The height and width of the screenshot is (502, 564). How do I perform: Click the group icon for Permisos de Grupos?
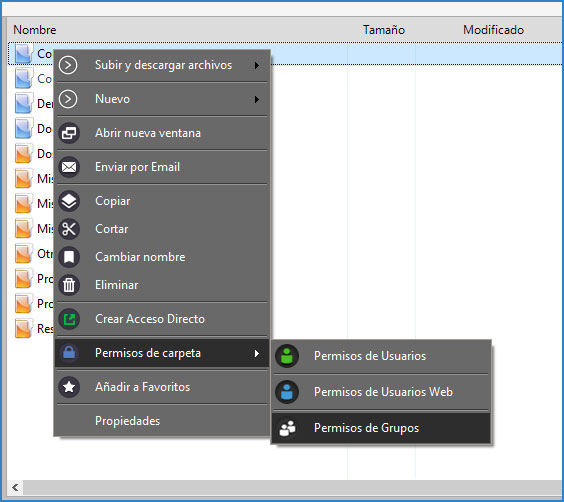coord(287,428)
